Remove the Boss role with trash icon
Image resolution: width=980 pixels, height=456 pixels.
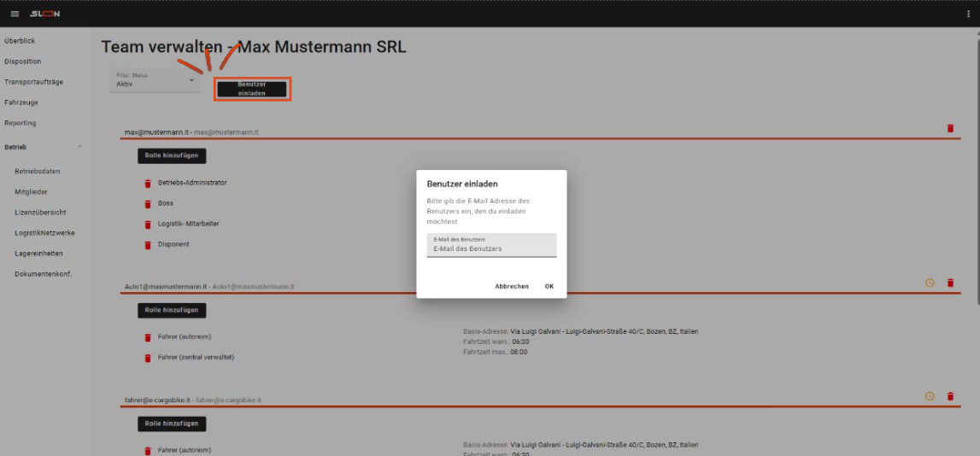pyautogui.click(x=147, y=203)
